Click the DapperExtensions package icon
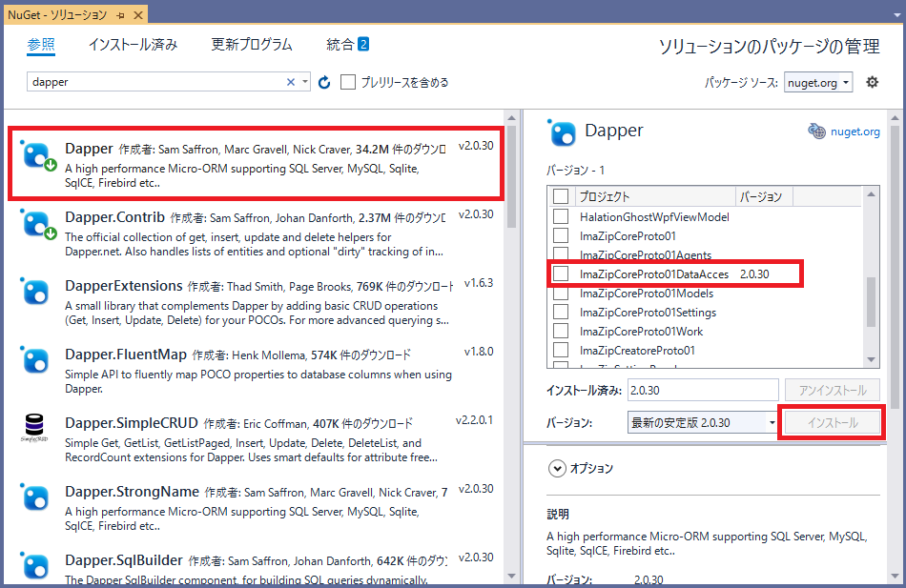The width and height of the screenshot is (906, 588). click(35, 292)
